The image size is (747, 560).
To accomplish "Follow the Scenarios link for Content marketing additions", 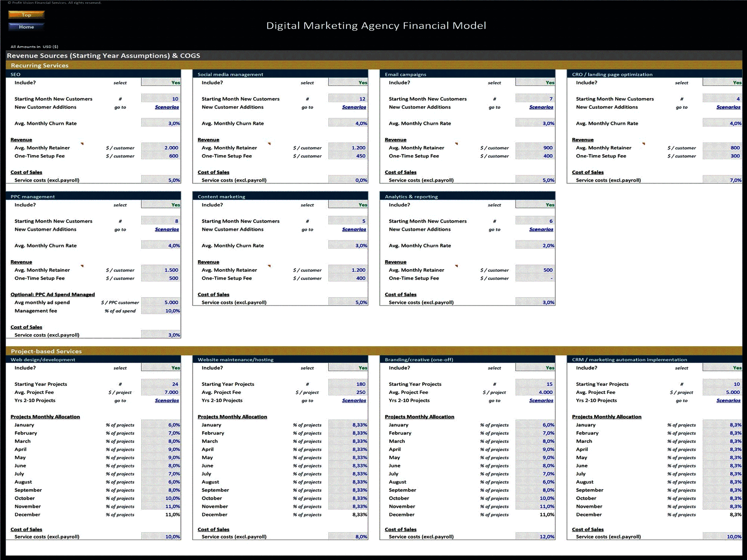I will click(353, 229).
